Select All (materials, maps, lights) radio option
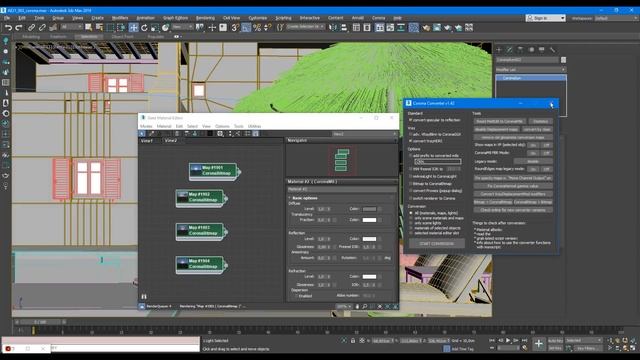This screenshot has height=360, width=640. 411,213
